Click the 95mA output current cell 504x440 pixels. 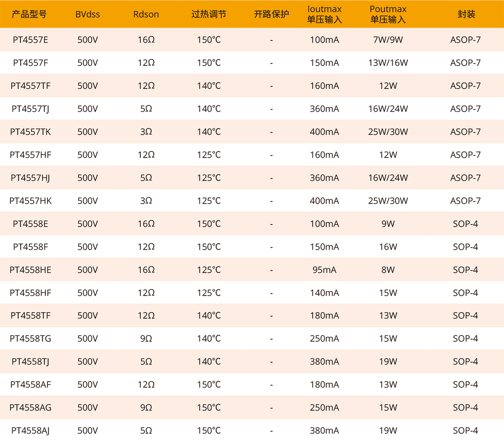(x=324, y=270)
